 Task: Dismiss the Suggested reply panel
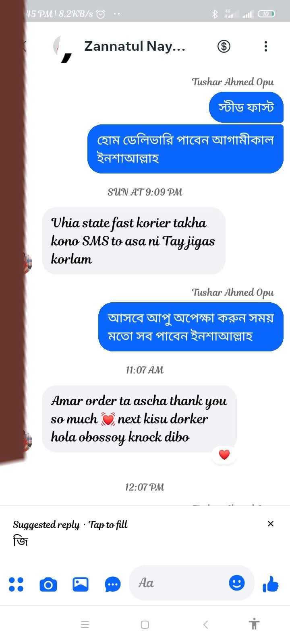[271, 524]
